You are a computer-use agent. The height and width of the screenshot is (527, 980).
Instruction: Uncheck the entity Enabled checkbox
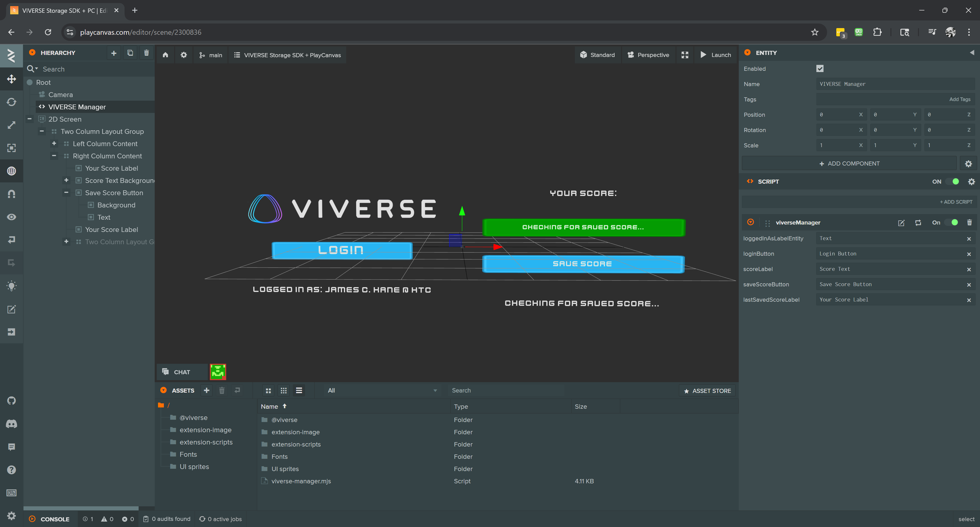(x=820, y=68)
